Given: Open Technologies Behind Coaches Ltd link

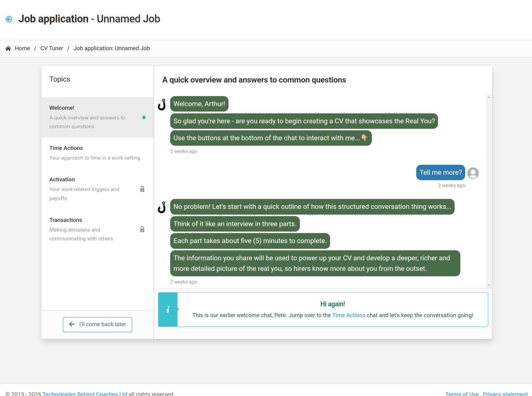Looking at the screenshot, I should 85,394.
